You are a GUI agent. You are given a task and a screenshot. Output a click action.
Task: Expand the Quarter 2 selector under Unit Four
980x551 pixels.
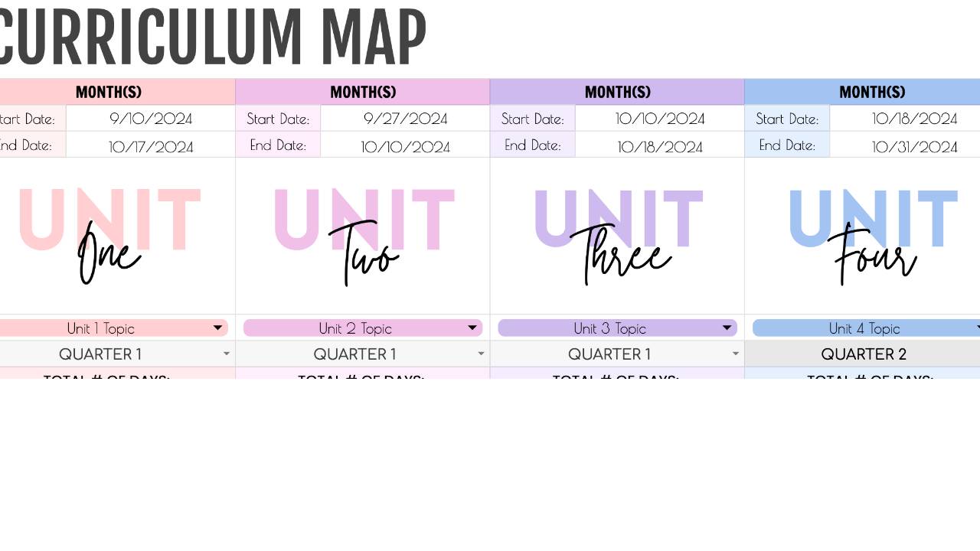[864, 354]
